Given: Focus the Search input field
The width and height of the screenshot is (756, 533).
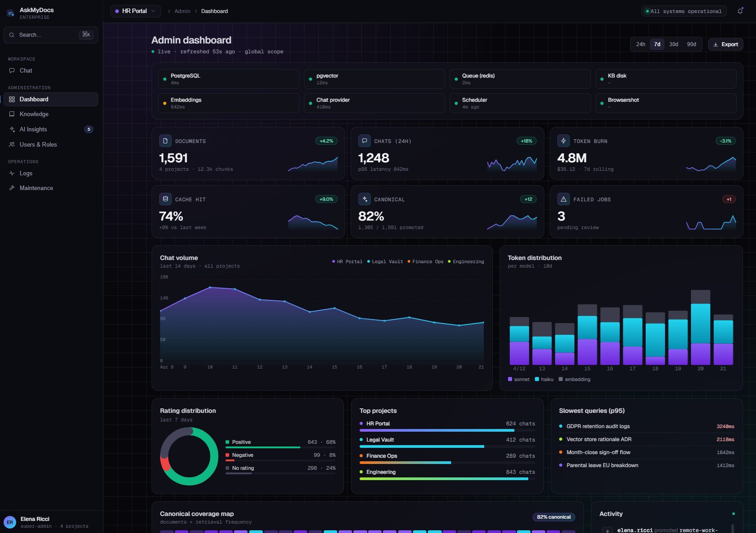Looking at the screenshot, I should (x=51, y=35).
